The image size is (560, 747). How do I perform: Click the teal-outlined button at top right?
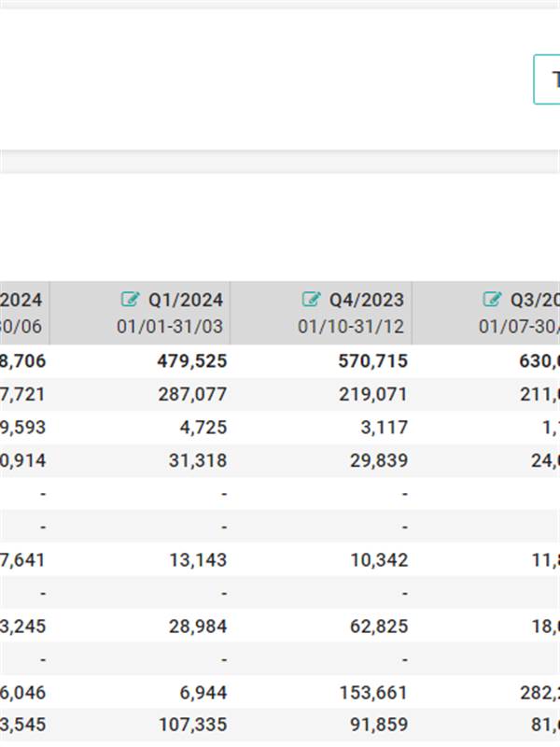coord(547,79)
